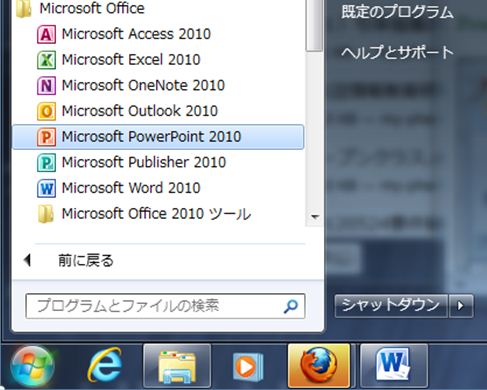The height and width of the screenshot is (390, 487).
Task: Expand the shutdown options arrow
Action: 461,305
